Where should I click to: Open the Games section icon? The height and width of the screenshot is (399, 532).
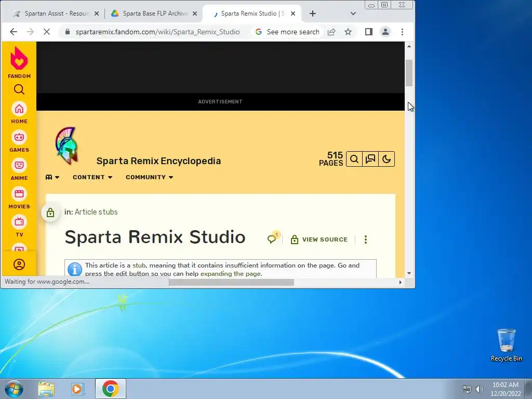pos(19,137)
